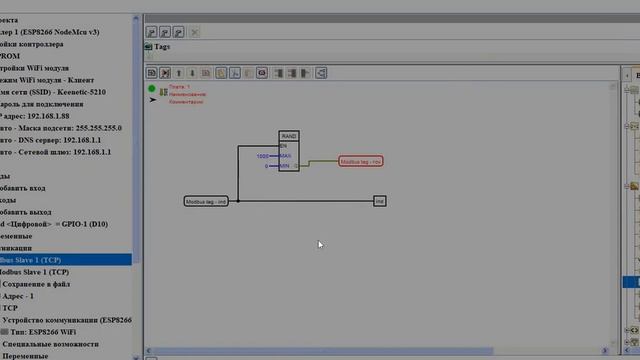Click the first tag tool icon above Tags
This screenshot has width=640, height=360.
[x=151, y=32]
